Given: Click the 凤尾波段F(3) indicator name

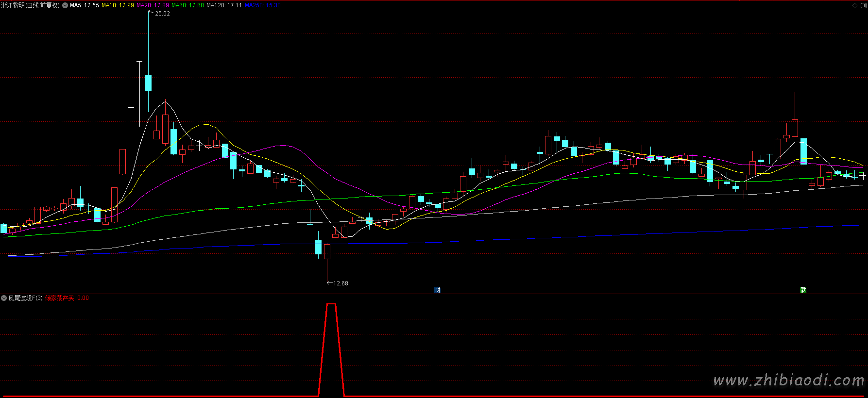Looking at the screenshot, I should pos(25,298).
